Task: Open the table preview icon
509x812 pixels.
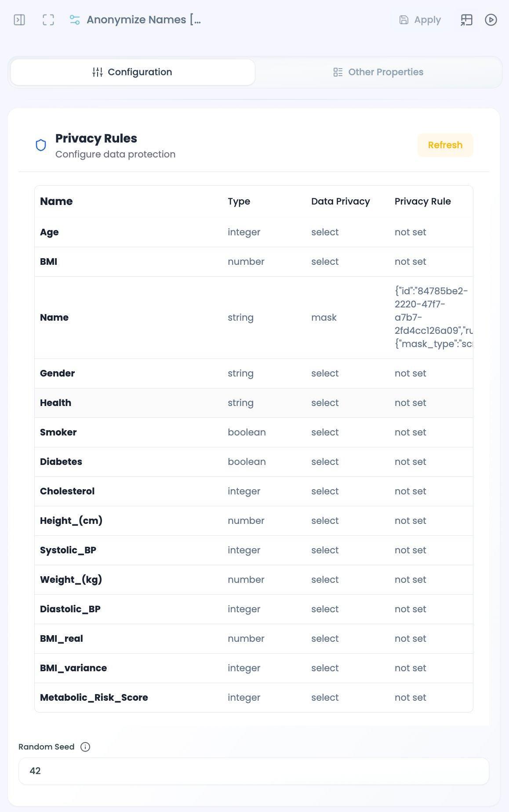Action: tap(466, 20)
